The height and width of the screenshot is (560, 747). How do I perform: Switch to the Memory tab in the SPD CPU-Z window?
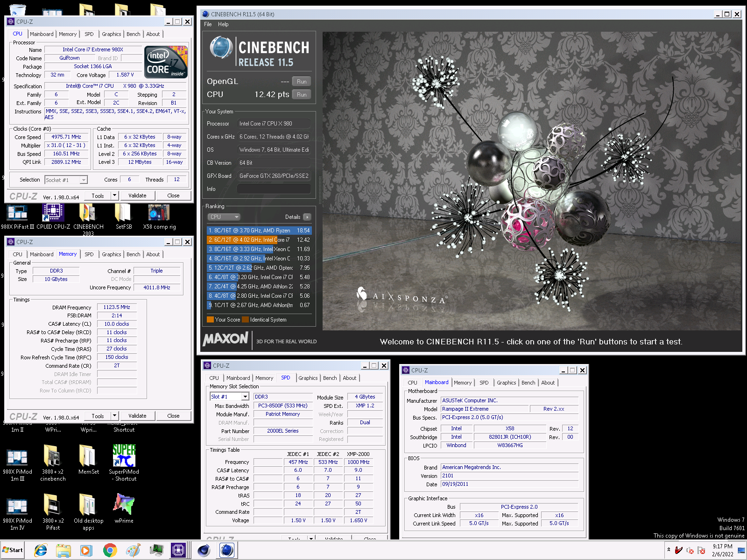tap(264, 378)
